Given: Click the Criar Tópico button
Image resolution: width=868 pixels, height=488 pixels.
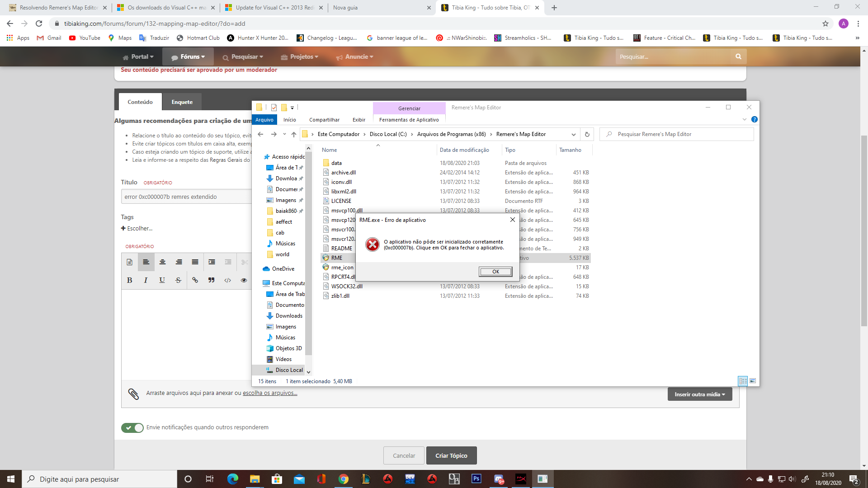Looking at the screenshot, I should coord(451,455).
